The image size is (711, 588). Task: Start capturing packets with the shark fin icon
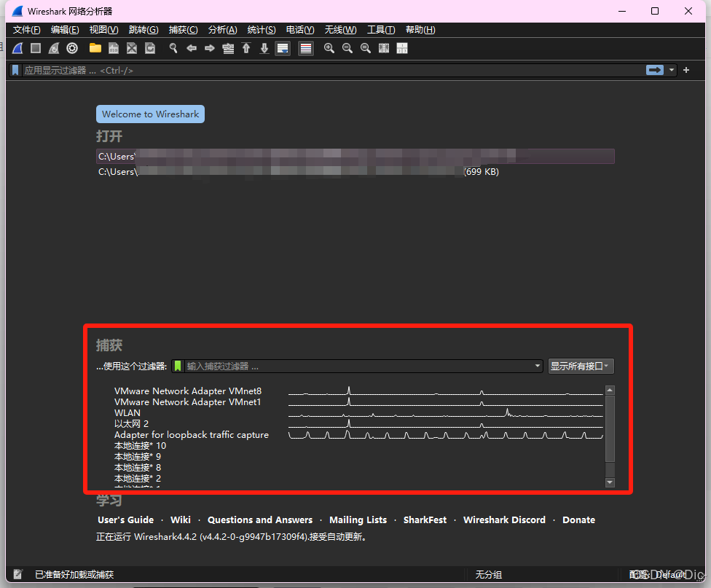17,48
